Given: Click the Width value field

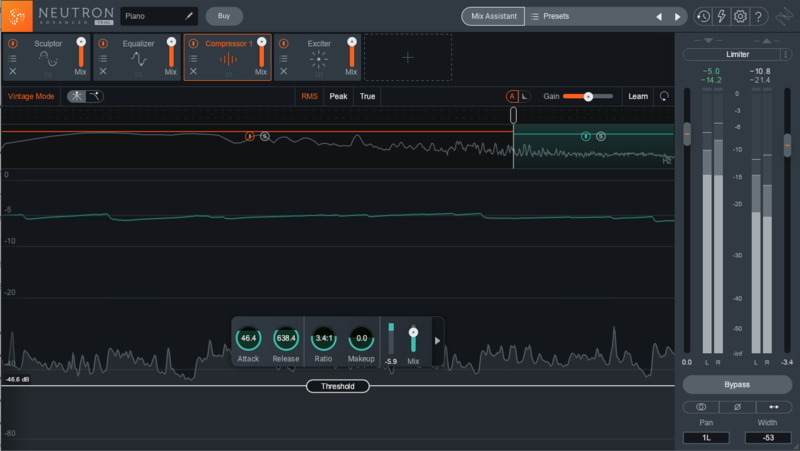Looking at the screenshot, I should pyautogui.click(x=769, y=438).
